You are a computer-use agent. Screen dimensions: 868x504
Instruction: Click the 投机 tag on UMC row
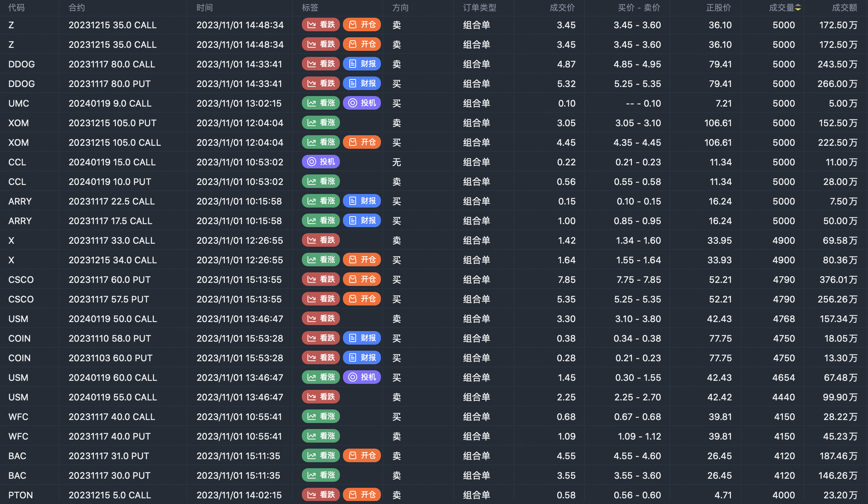coord(362,103)
